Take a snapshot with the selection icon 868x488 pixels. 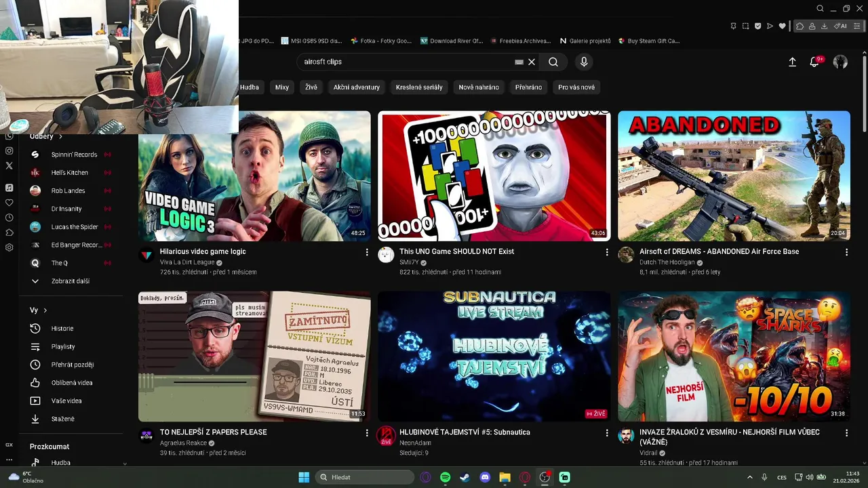[745, 26]
